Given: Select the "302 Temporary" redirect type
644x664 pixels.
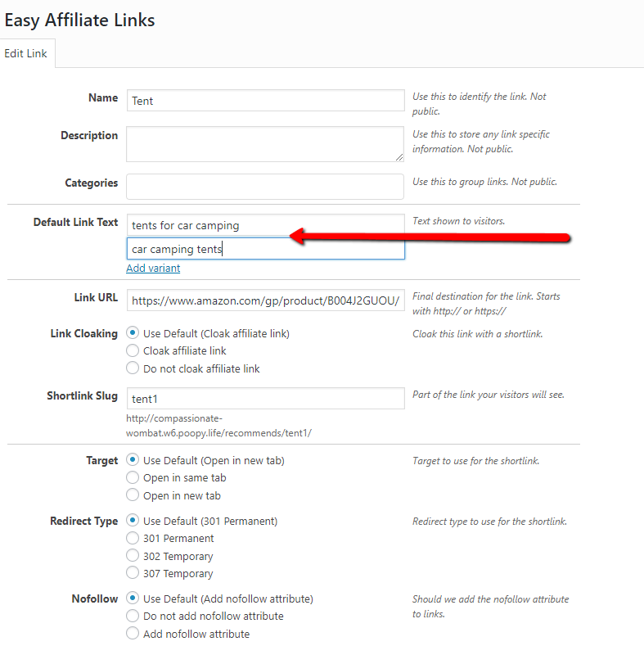Looking at the screenshot, I should click(x=131, y=556).
